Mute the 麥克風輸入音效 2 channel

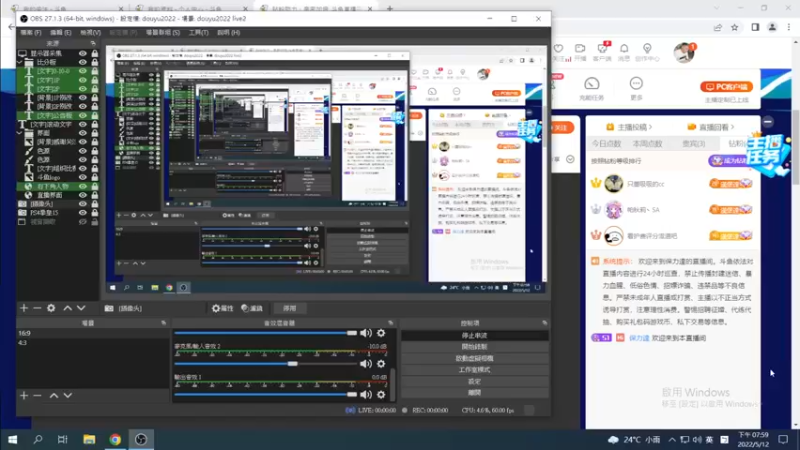coord(366,364)
